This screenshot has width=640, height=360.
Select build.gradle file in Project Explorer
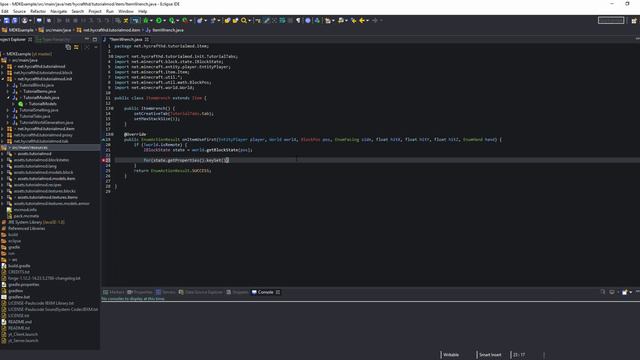pyautogui.click(x=19, y=266)
